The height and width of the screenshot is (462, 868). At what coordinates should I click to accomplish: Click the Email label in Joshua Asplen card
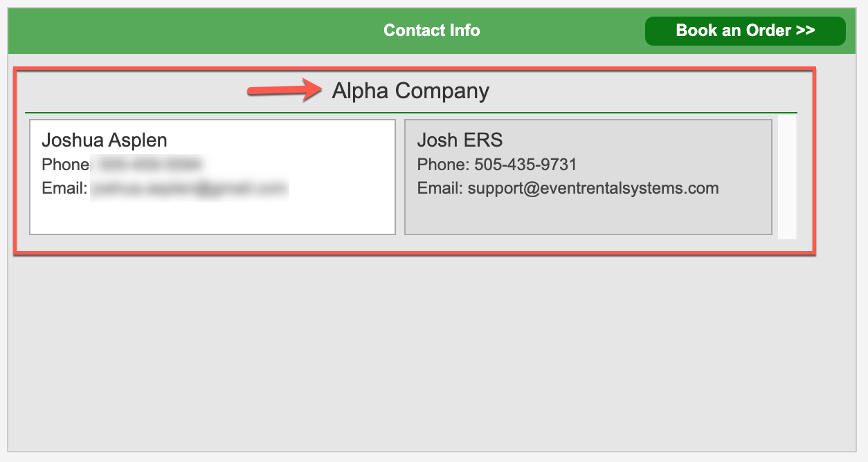(64, 188)
